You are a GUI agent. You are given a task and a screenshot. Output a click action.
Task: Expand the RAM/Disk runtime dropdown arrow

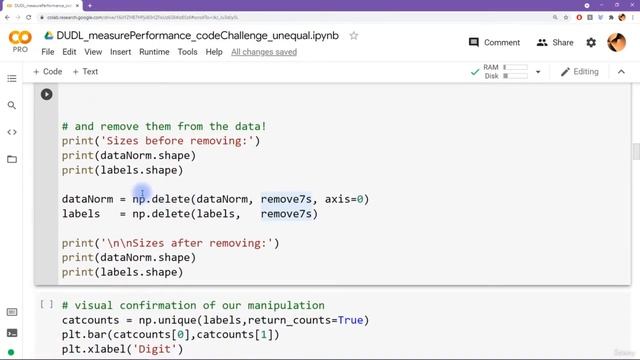[538, 72]
